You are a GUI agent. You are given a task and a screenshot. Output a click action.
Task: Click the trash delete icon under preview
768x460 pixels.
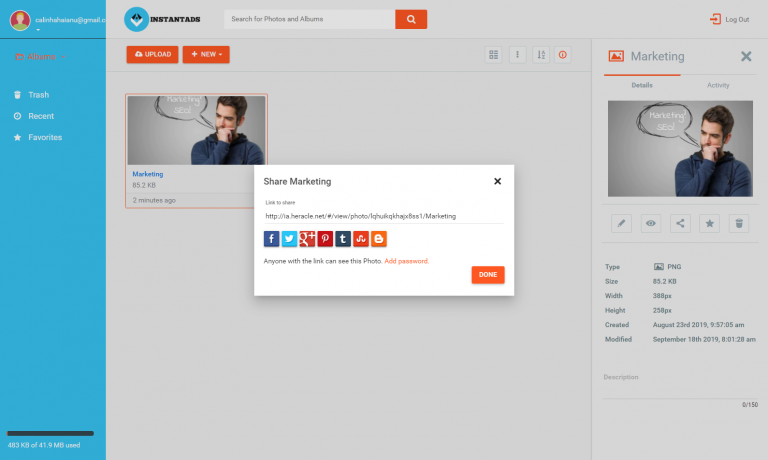[x=739, y=223]
